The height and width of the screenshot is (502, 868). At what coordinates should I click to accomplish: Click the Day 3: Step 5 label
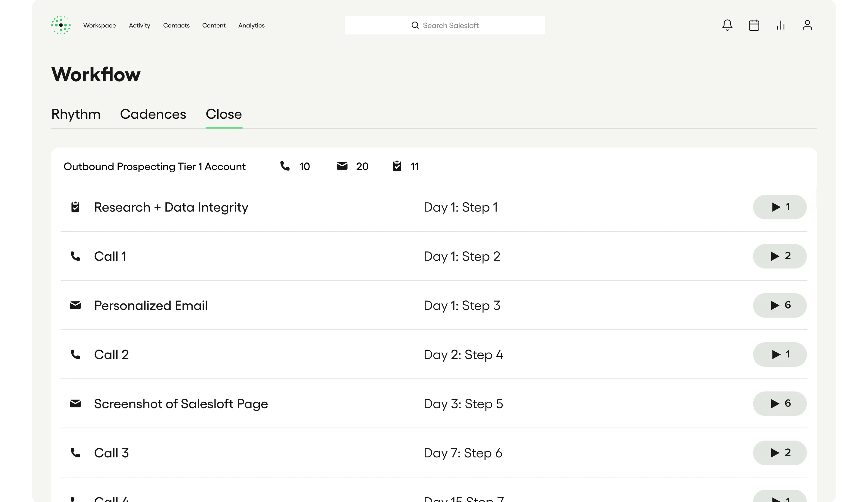click(463, 404)
